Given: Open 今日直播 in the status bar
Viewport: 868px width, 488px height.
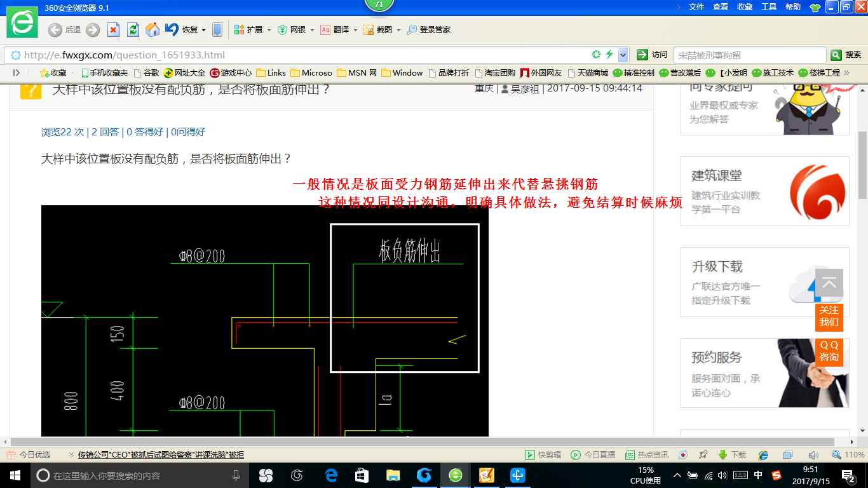Looking at the screenshot, I should 593,455.
